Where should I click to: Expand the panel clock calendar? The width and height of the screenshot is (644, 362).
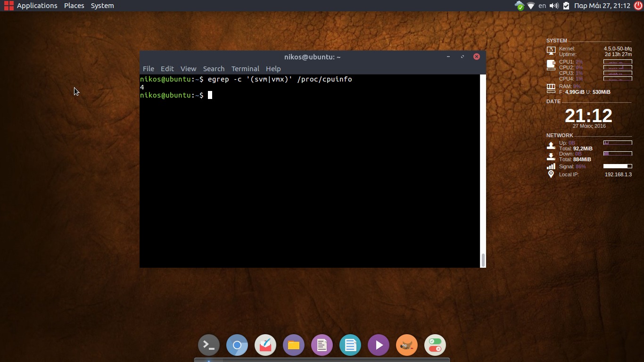tap(602, 6)
